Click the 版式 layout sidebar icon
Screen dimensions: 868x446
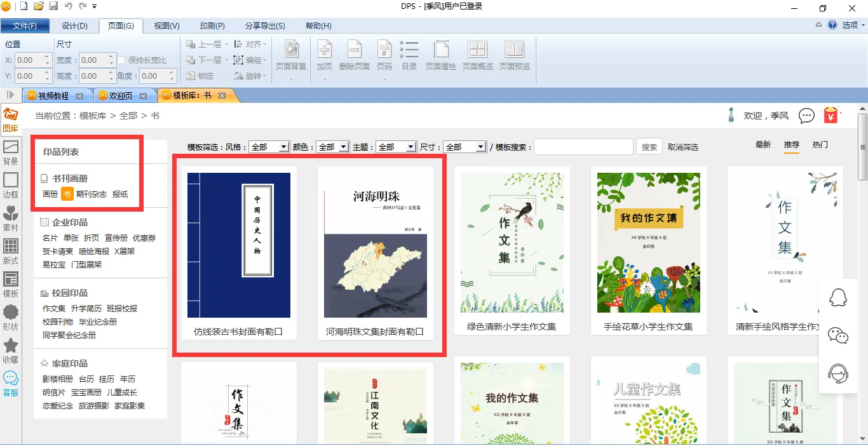click(11, 251)
